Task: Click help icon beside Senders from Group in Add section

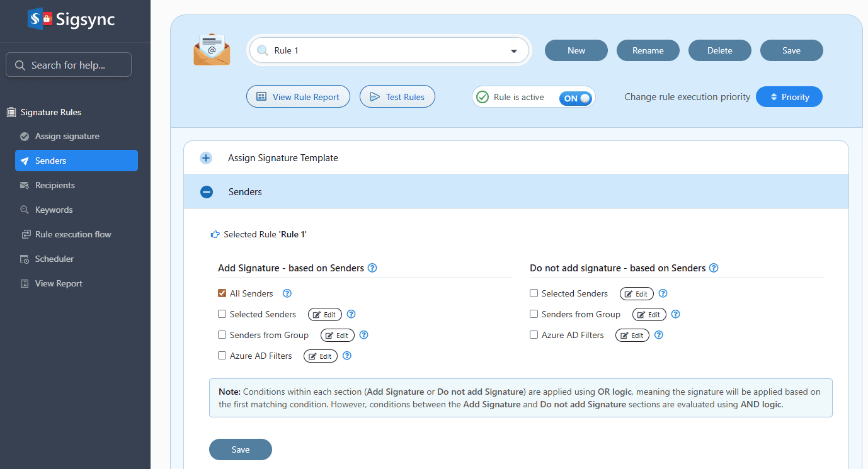Action: pos(363,336)
